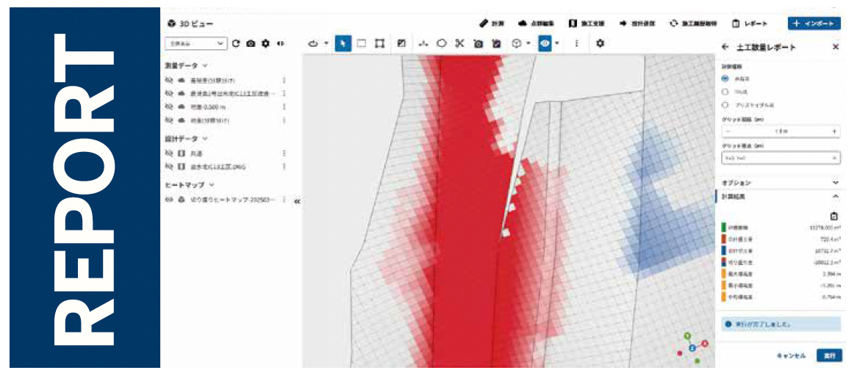Screen dimensions: 868x384
Task: Toggle visibility of the 地表-0.500 m layer
Action: [169, 106]
